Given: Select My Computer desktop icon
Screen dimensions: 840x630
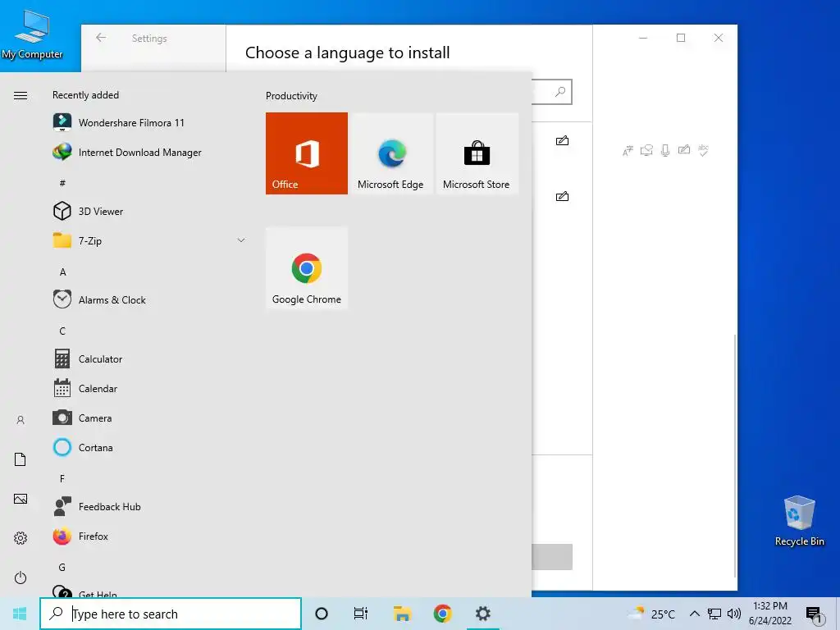Looking at the screenshot, I should (x=32, y=35).
